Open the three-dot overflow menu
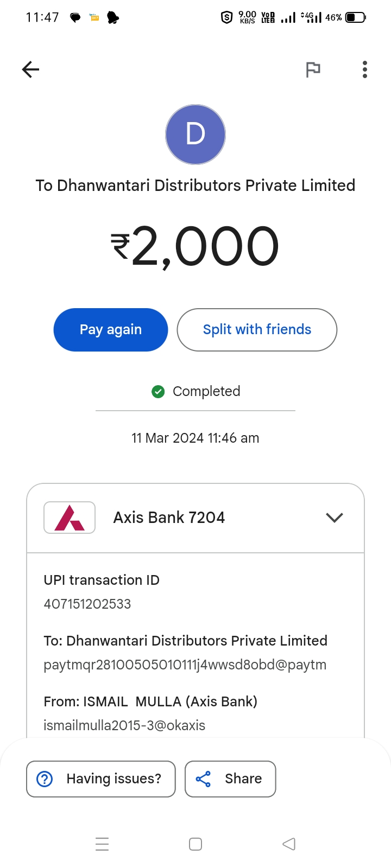The image size is (391, 868). [x=365, y=69]
